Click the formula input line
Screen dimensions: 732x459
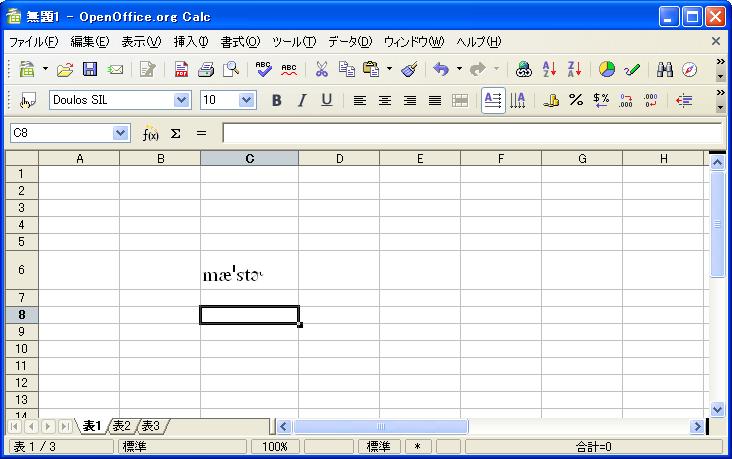click(472, 134)
